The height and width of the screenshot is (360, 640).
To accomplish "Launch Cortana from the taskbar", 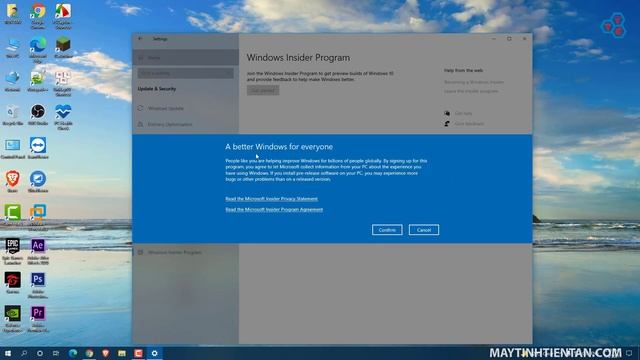I will [x=40, y=353].
